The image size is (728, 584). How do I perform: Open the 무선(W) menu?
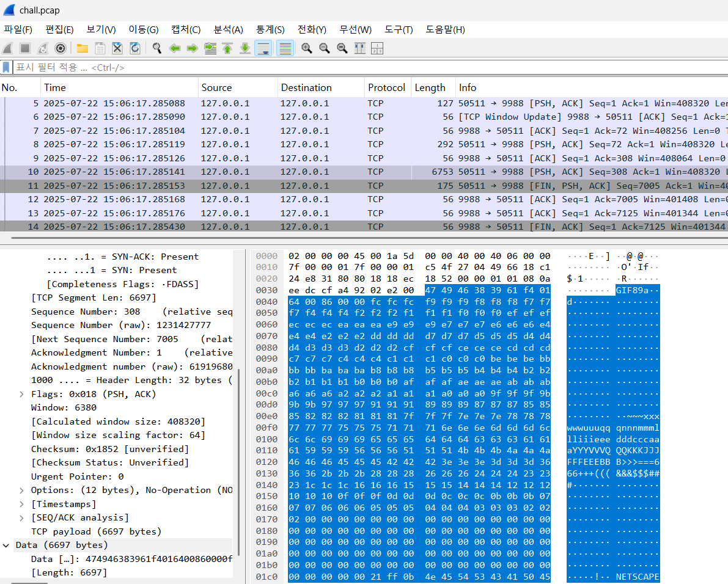355,30
